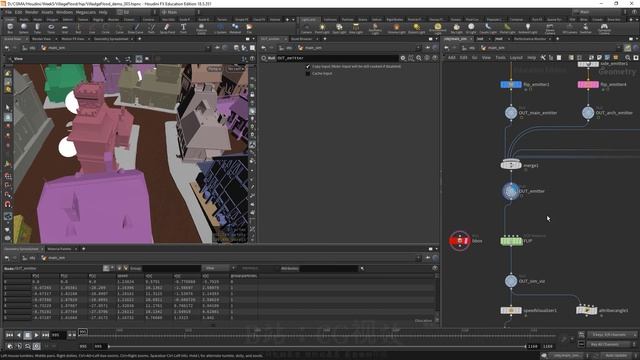Image resolution: width=640 pixels, height=360 pixels.
Task: Select the OUT_sim_viz null node
Action: (511, 281)
